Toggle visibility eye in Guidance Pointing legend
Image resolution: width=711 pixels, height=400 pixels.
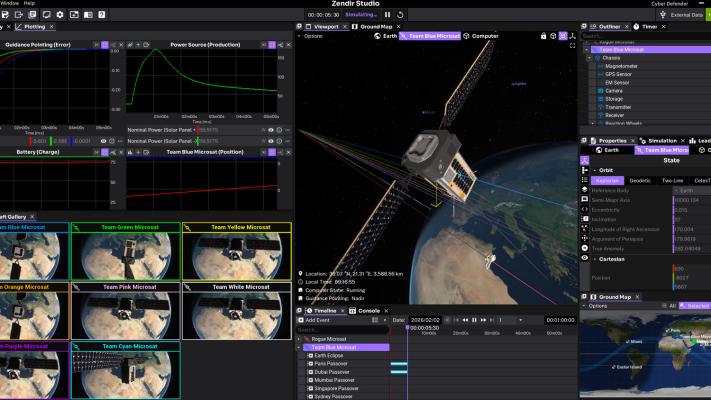(x=103, y=141)
